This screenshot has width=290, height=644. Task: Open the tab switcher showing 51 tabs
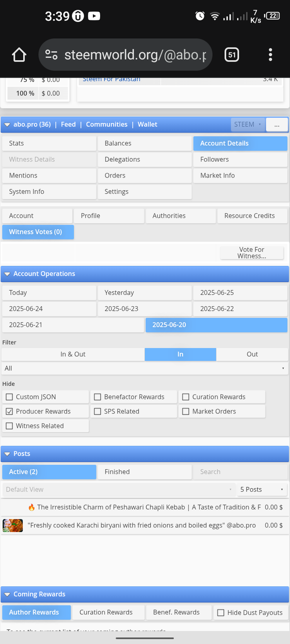coord(232,55)
